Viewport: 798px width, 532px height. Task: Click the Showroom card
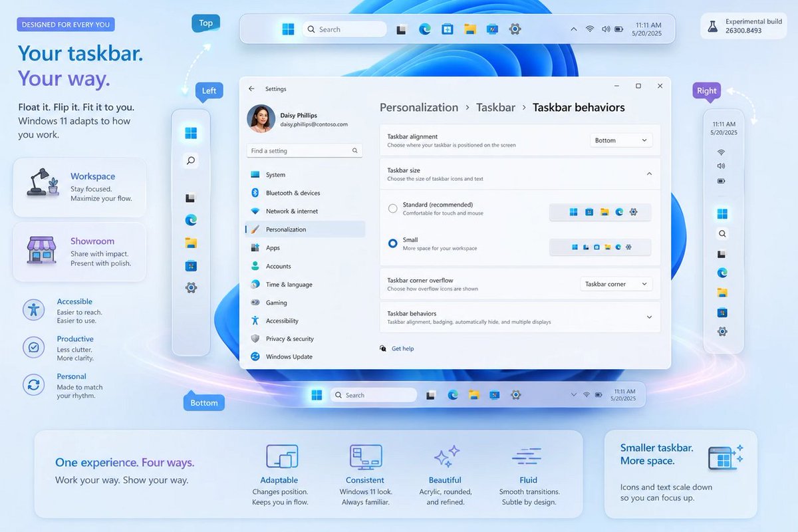point(80,251)
